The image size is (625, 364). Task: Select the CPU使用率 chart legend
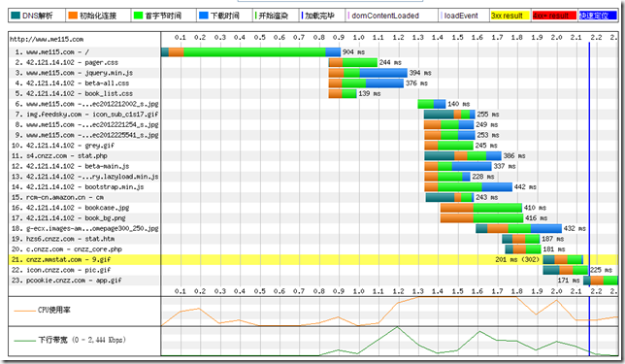pos(42,311)
